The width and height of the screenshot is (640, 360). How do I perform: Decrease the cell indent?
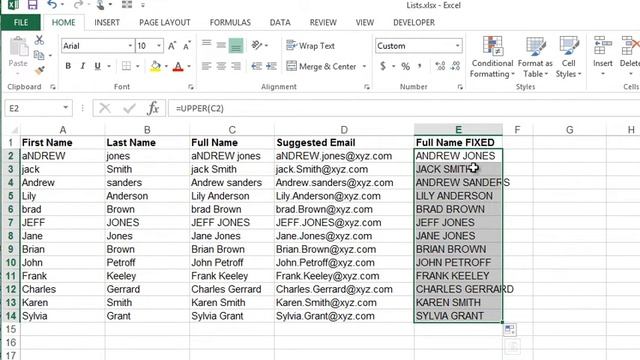tap(256, 66)
